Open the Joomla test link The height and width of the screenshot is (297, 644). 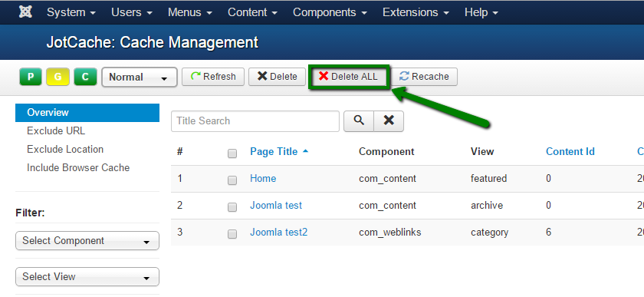tap(276, 205)
